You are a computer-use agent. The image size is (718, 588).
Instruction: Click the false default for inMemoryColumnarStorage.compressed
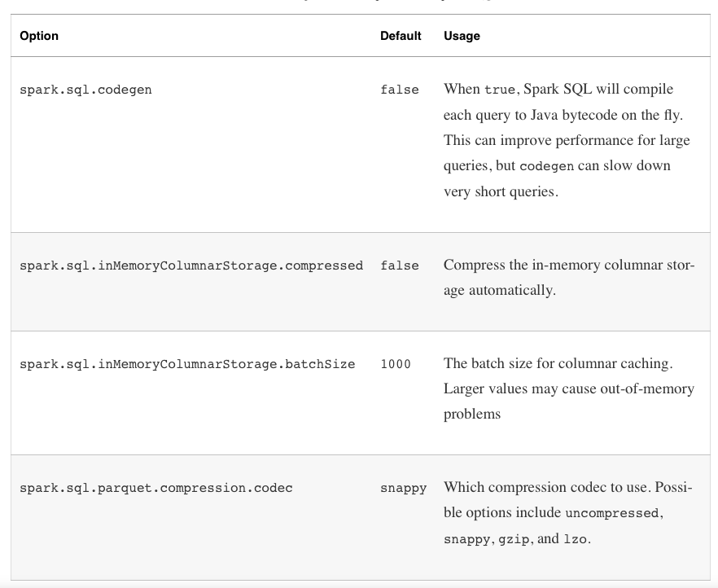point(400,265)
